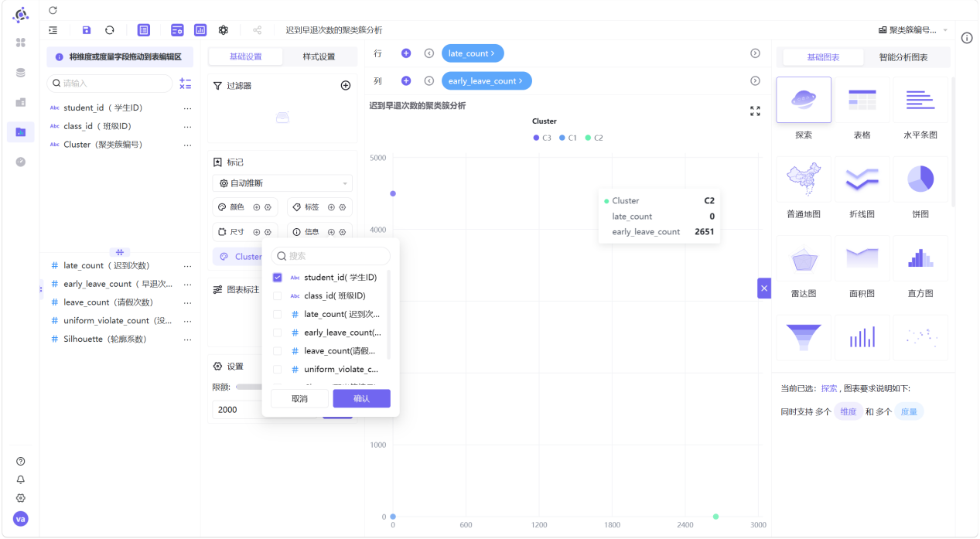Check class_id checkbox in popup

pos(278,295)
